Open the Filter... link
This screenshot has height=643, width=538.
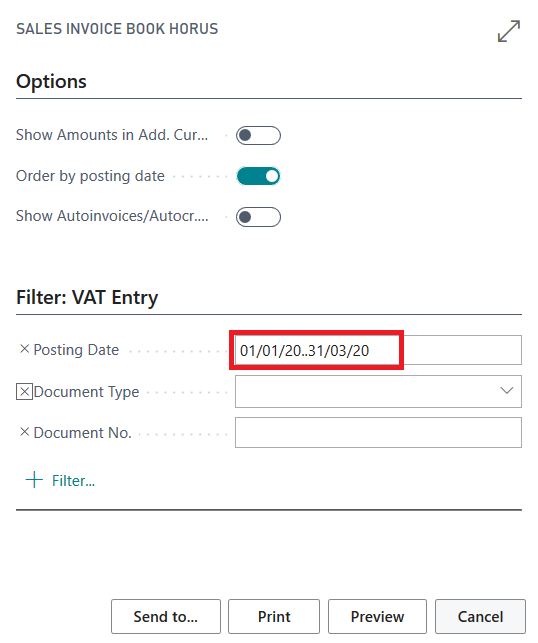tap(73, 481)
